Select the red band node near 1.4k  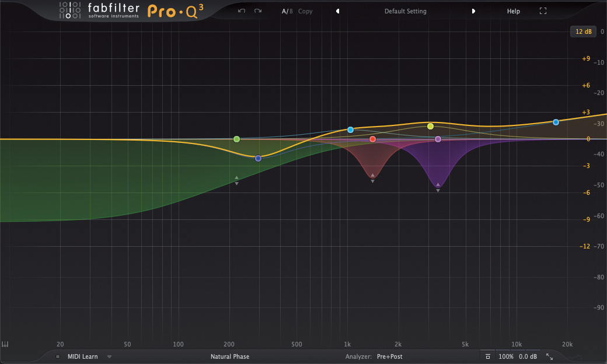(372, 139)
